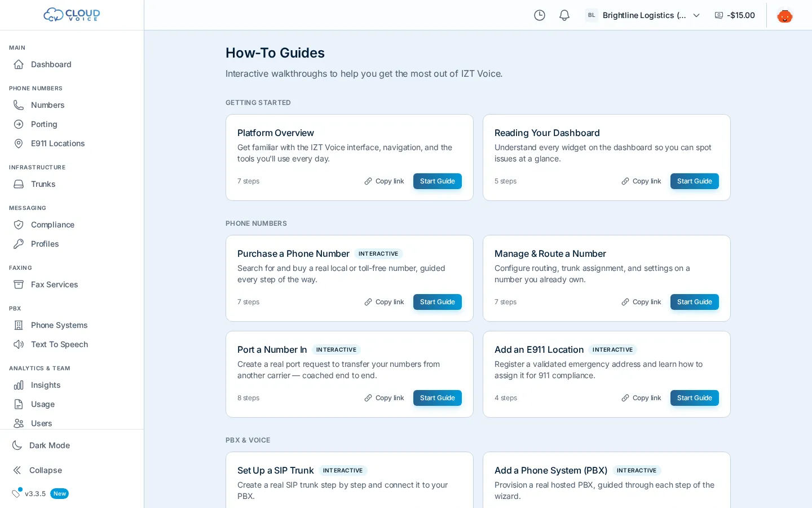This screenshot has height=508, width=812.
Task: Click the INTERACTIVE badge on Purchase a Phone Number
Action: click(378, 254)
